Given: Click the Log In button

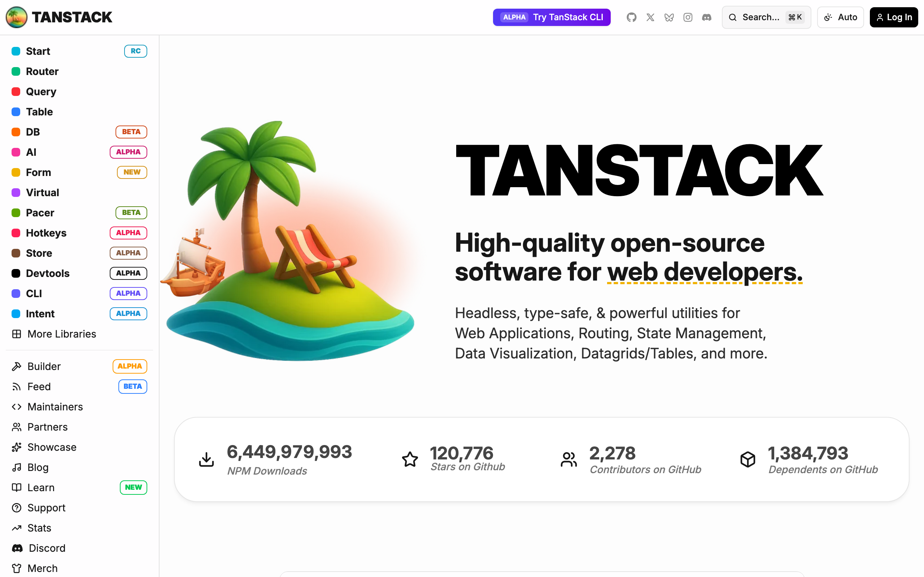Looking at the screenshot, I should pyautogui.click(x=893, y=17).
